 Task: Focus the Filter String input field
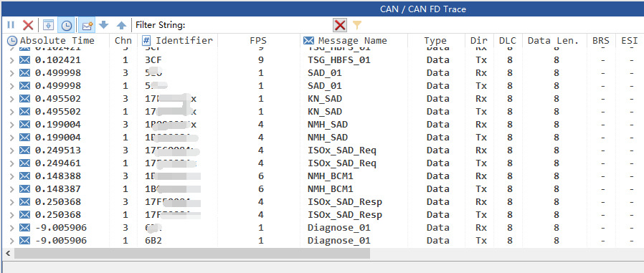(259, 26)
